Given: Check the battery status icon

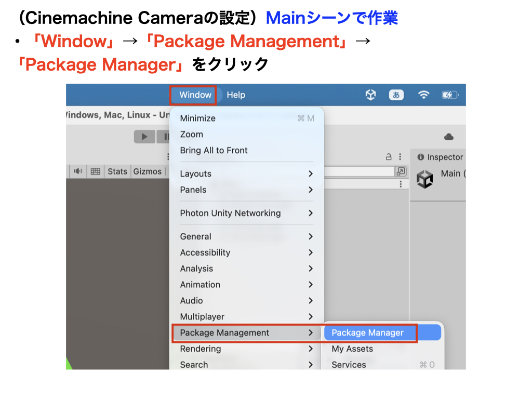Looking at the screenshot, I should [x=450, y=95].
